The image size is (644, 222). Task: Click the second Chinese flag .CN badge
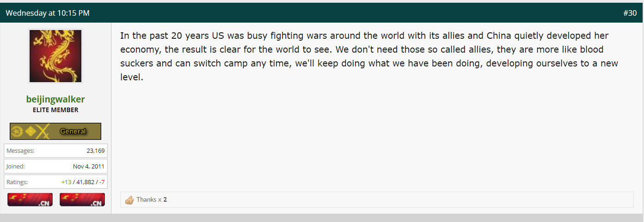coord(82,199)
